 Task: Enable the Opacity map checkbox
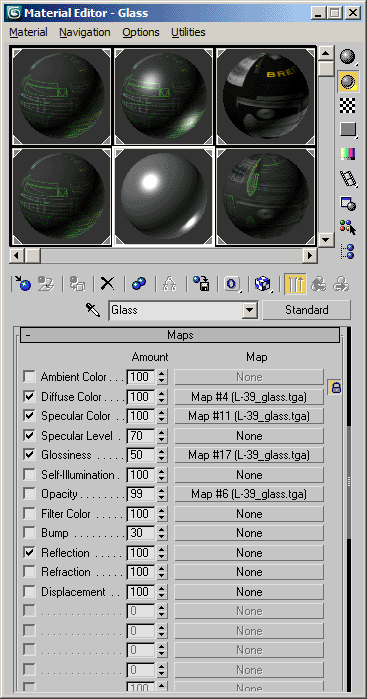(x=29, y=494)
